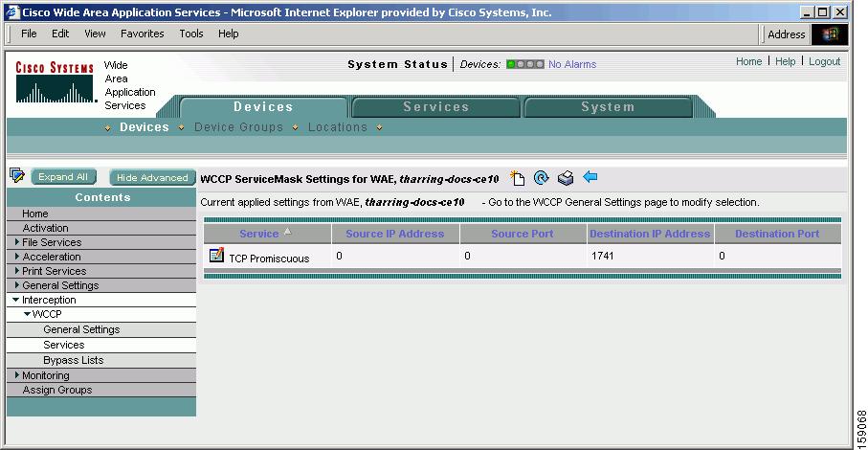Viewport: 868px width, 450px height.
Task: Sort by Destination Port column header
Action: click(x=777, y=234)
